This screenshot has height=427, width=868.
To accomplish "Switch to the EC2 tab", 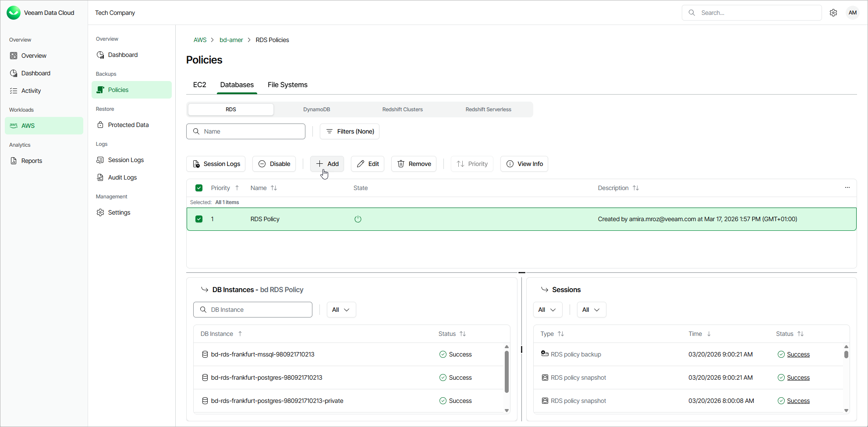I will pyautogui.click(x=200, y=85).
